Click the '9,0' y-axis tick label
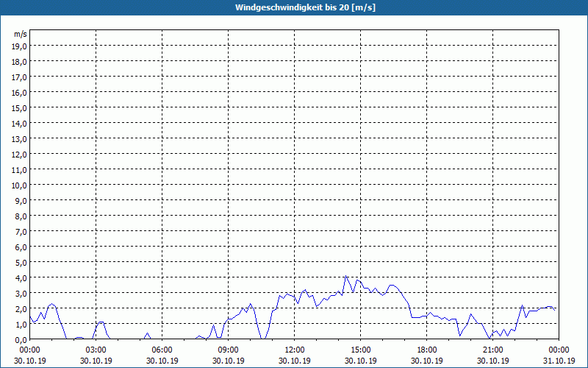 [21, 200]
